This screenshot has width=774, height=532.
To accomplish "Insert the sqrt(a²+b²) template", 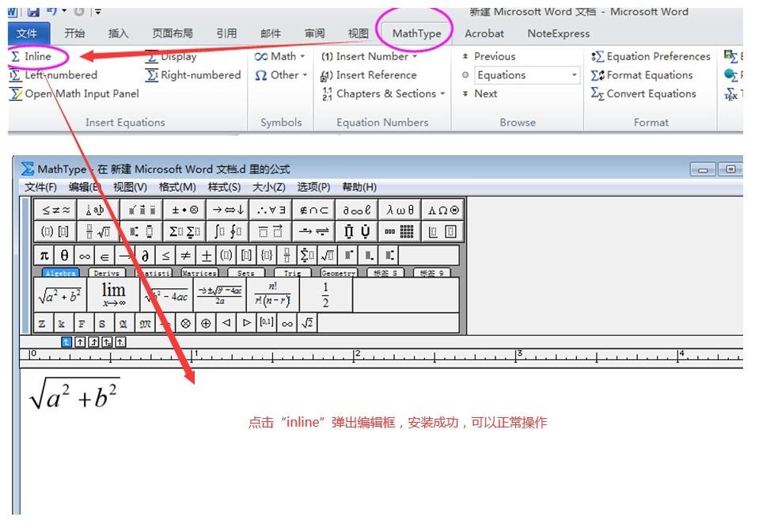I will [x=59, y=295].
